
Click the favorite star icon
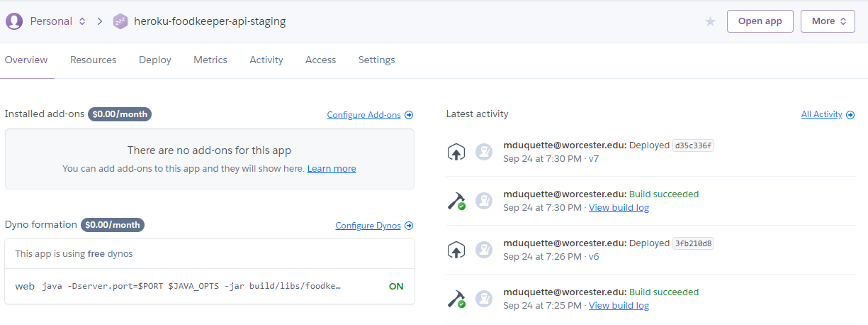tap(710, 21)
